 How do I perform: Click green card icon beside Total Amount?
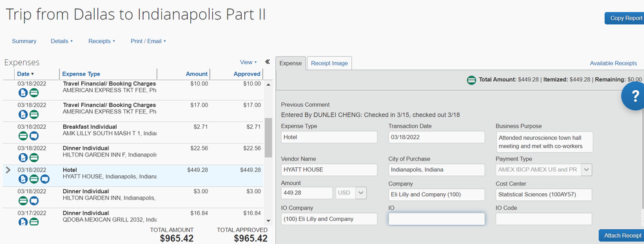click(x=471, y=80)
